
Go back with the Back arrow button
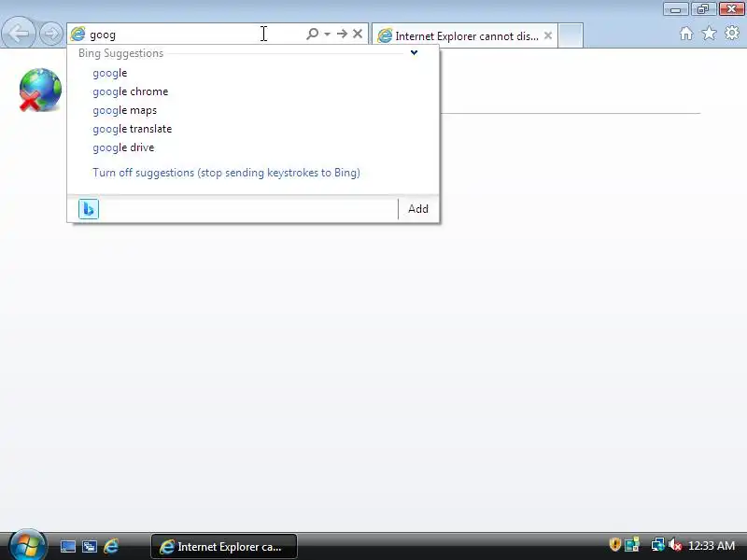[x=18, y=34]
